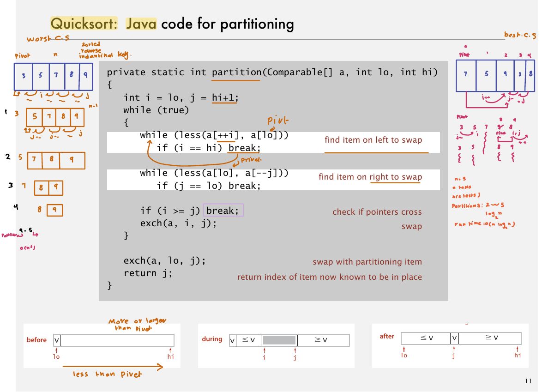Viewport: 554px width, 392px height.
Task: Click the handwritten "less than pivot" note
Action: (108, 374)
